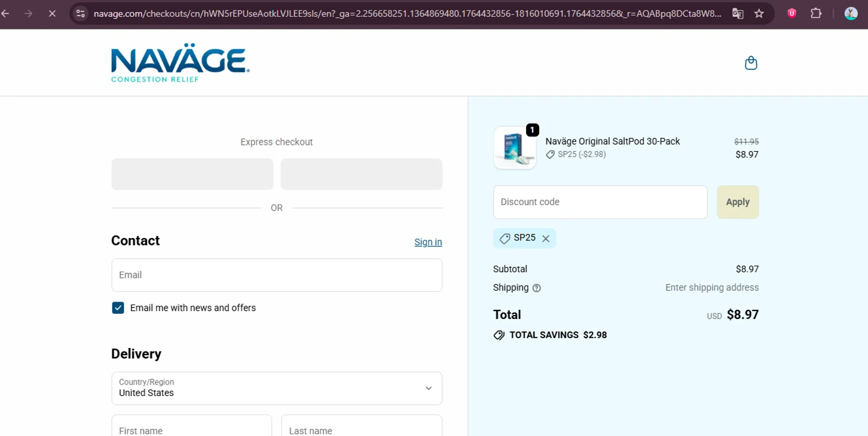Open the Country/Region dropdown

tap(277, 389)
